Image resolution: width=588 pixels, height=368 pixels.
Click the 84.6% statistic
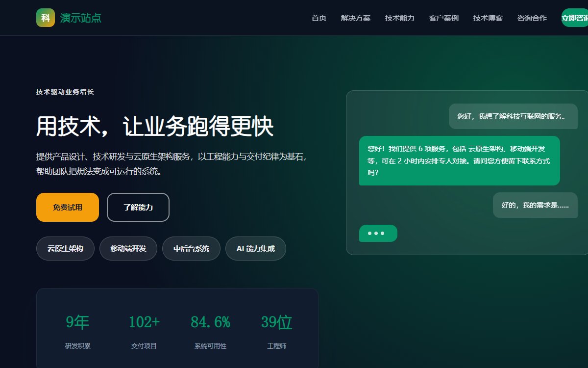[x=210, y=322]
